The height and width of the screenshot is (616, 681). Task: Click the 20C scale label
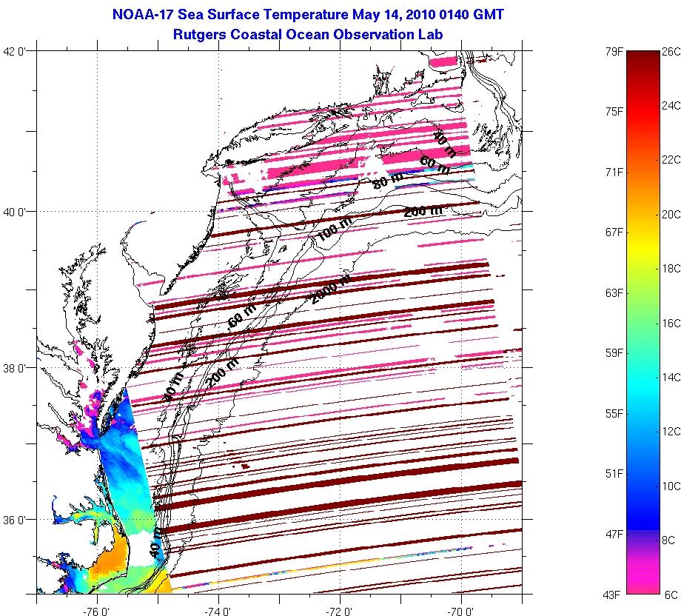pyautogui.click(x=671, y=214)
